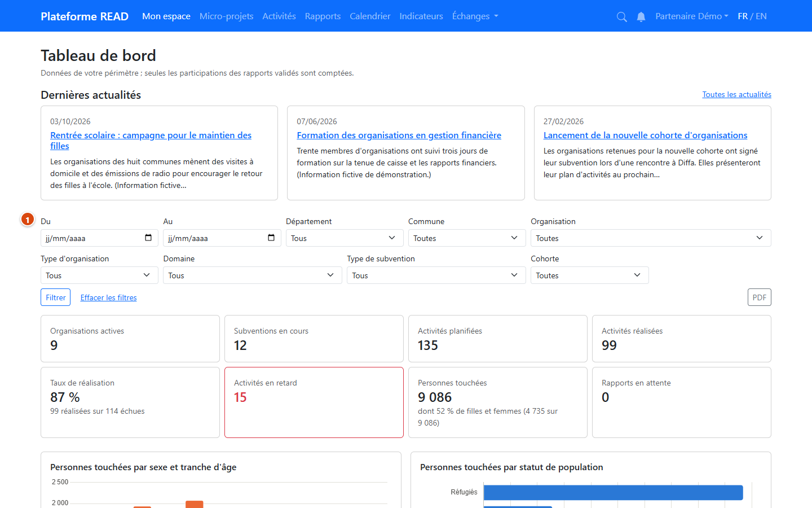This screenshot has height=508, width=812.
Task: Expand the Domaine dropdown
Action: point(253,275)
